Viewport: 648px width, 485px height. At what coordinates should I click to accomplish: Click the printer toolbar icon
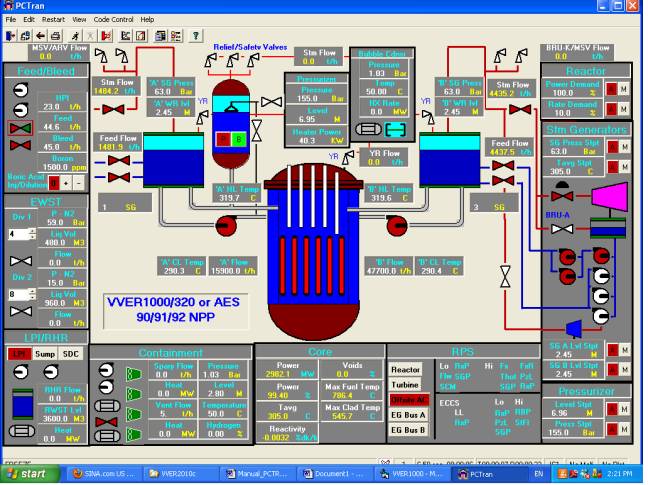(55, 36)
